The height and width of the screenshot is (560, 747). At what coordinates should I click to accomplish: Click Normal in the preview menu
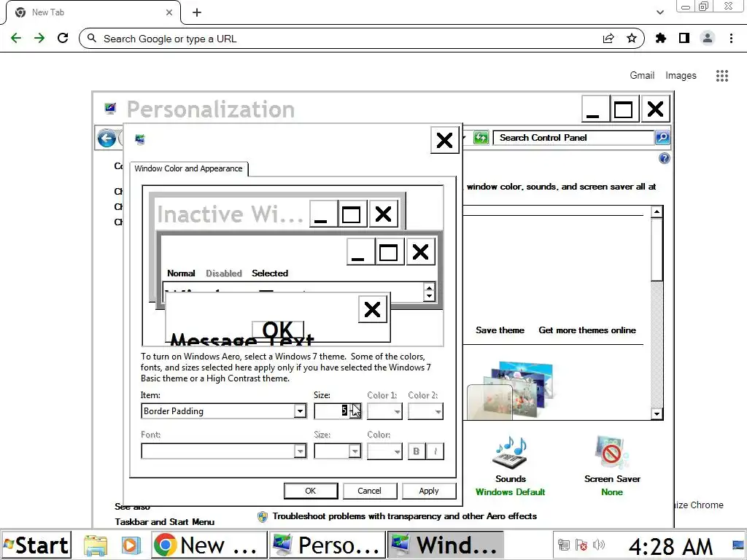point(181,273)
